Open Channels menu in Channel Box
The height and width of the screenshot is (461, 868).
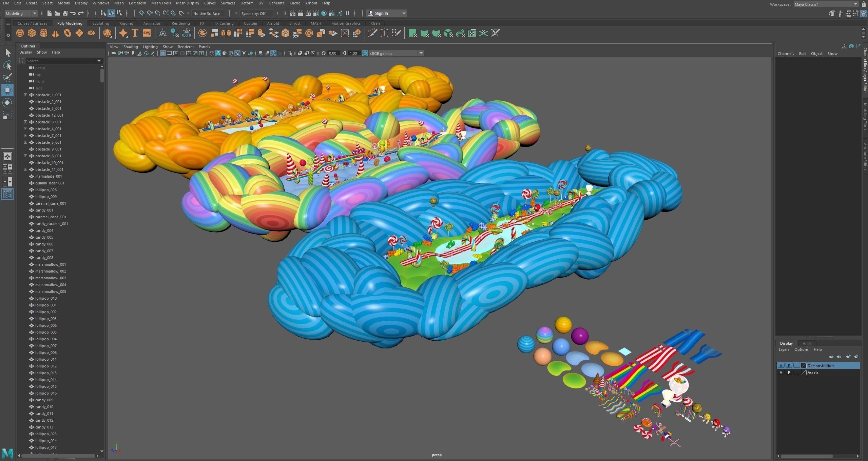click(x=786, y=54)
